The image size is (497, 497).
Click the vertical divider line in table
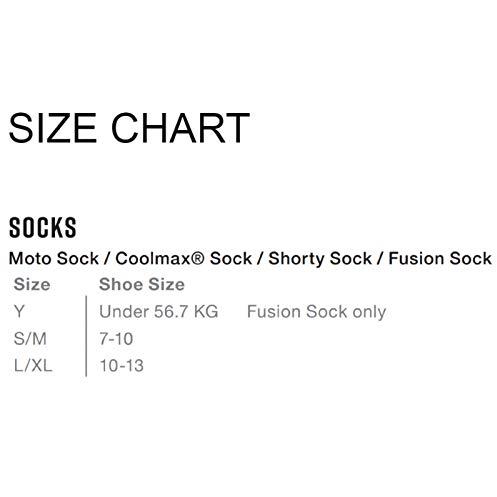86,336
